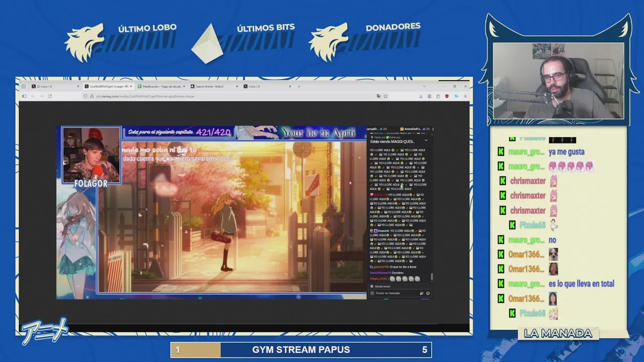644x362 pixels.
Task: Click the emote smiley icon beside the chat field
Action: 428,293
